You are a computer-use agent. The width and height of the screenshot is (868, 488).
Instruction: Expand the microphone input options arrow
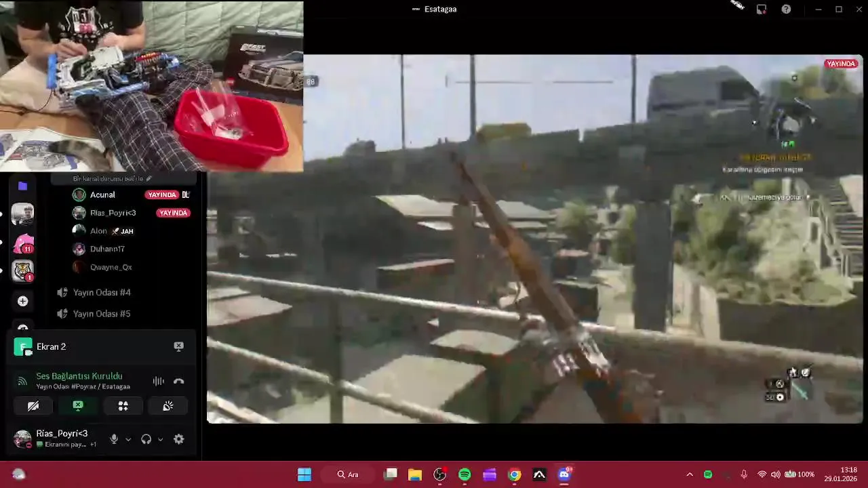128,439
